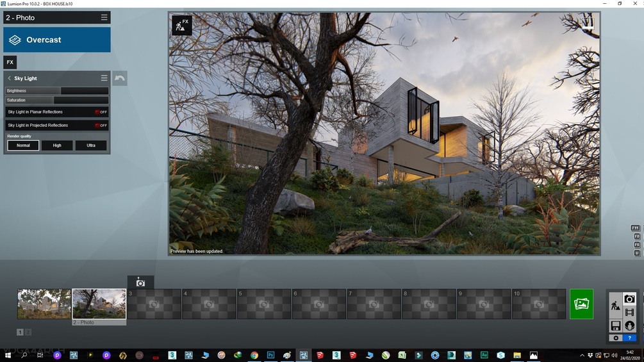Select empty photo slot 4
Viewport: 644px width, 362px height.
coord(209,304)
